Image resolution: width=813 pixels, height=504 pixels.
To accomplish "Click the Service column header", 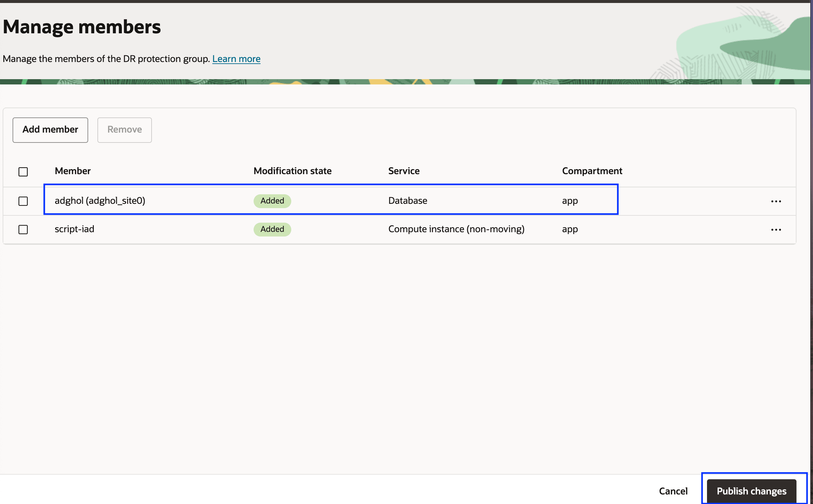I will tap(404, 171).
